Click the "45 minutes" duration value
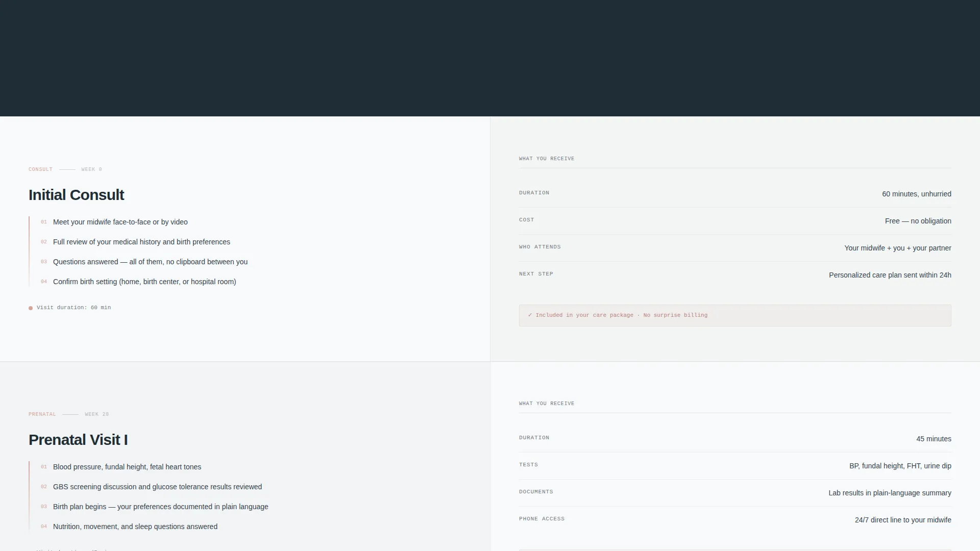Screen dimensions: 980x551 (x=933, y=439)
